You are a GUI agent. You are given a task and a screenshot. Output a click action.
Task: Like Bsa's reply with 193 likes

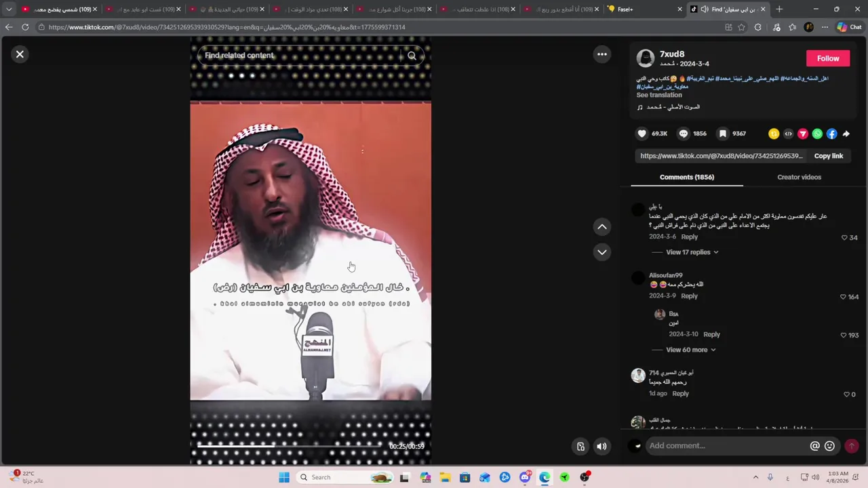click(843, 335)
